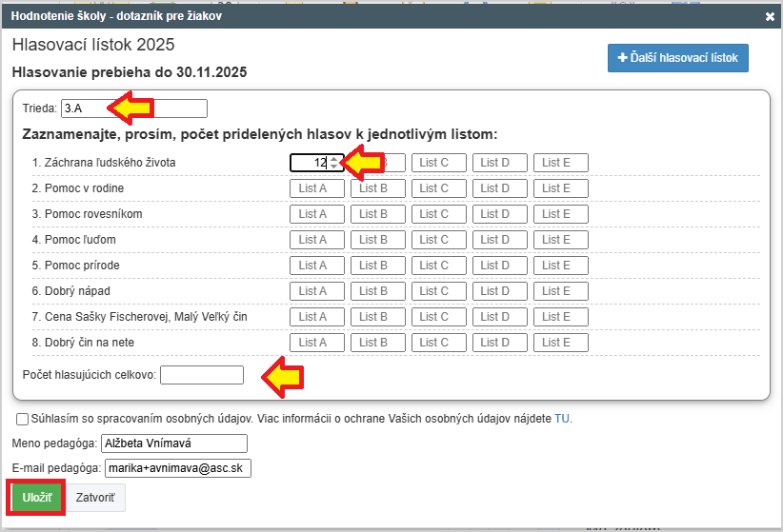Enable consent to personal data processing checkbox
This screenshot has width=783, height=532.
[x=22, y=419]
